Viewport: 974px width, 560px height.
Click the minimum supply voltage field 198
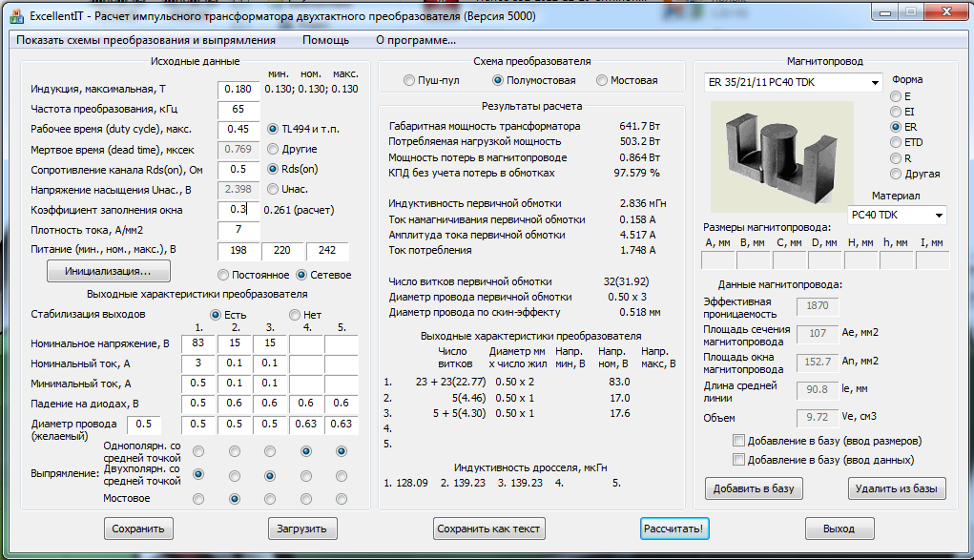(x=238, y=251)
